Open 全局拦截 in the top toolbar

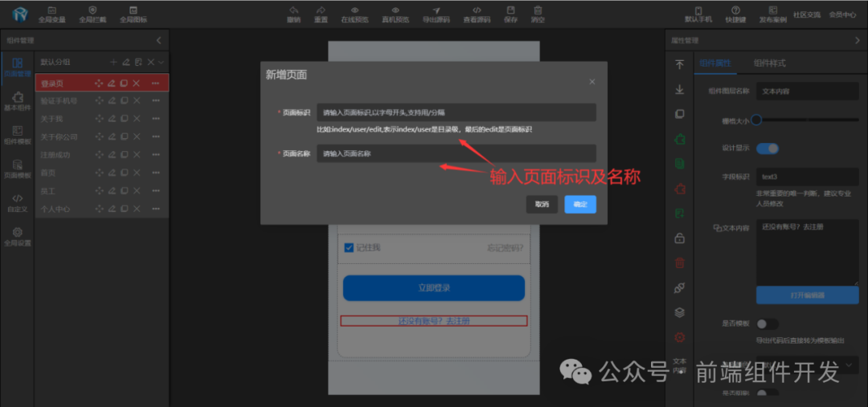92,14
